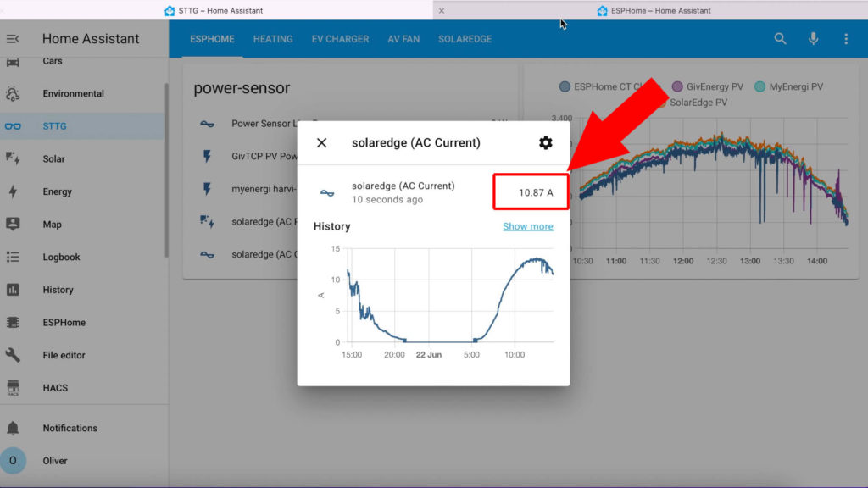
Task: Click the solaredge AC Power solar icon
Action: click(x=207, y=221)
